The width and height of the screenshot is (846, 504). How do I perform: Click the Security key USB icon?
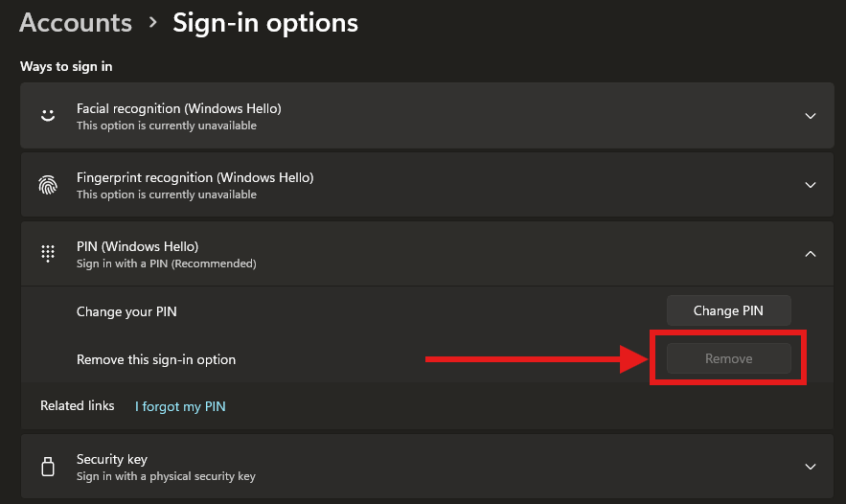[x=48, y=467]
